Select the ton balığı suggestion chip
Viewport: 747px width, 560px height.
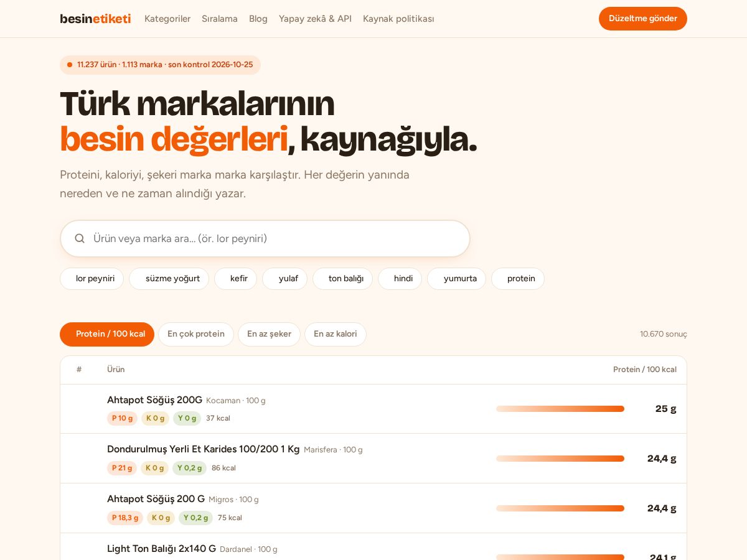(342, 279)
